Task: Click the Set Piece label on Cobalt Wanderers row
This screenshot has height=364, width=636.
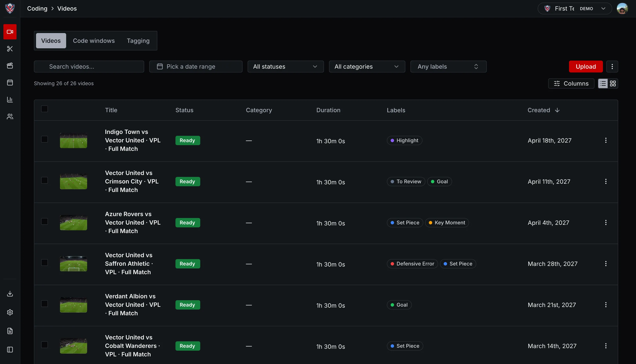Action: (405, 346)
